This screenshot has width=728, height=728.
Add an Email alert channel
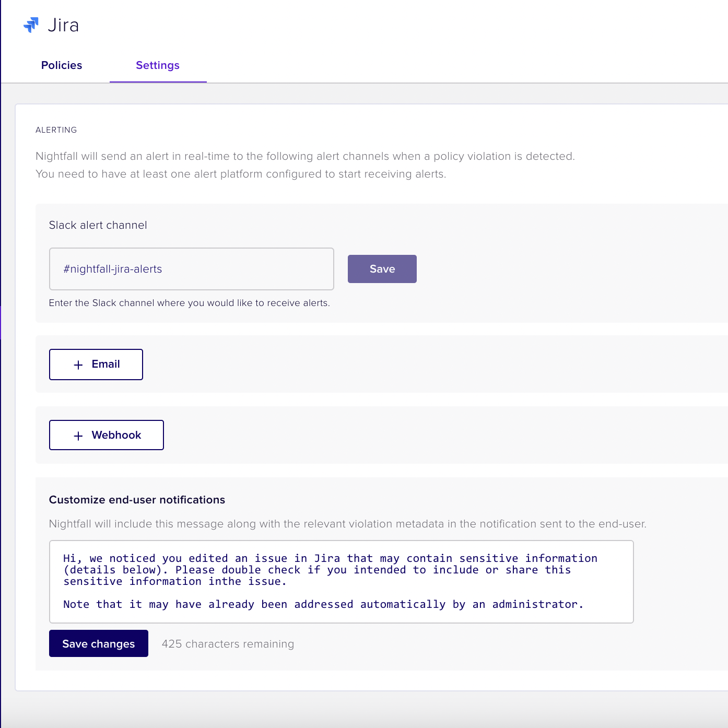[x=96, y=365]
